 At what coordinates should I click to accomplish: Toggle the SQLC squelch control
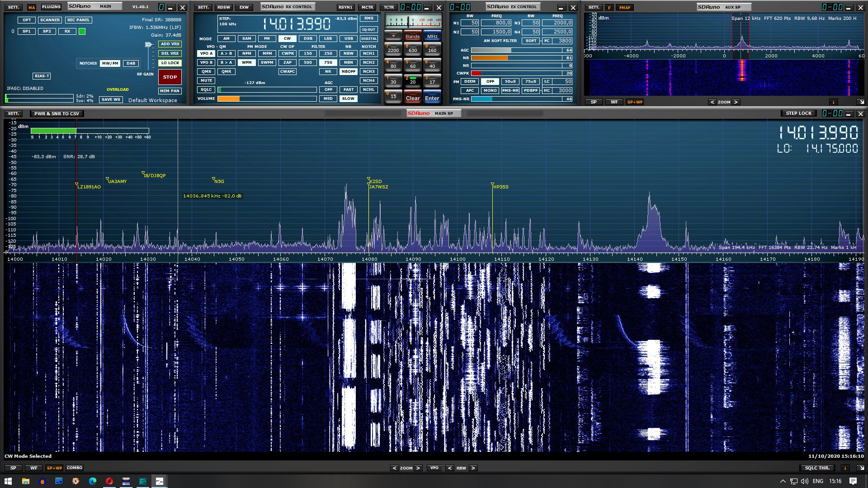pyautogui.click(x=206, y=89)
